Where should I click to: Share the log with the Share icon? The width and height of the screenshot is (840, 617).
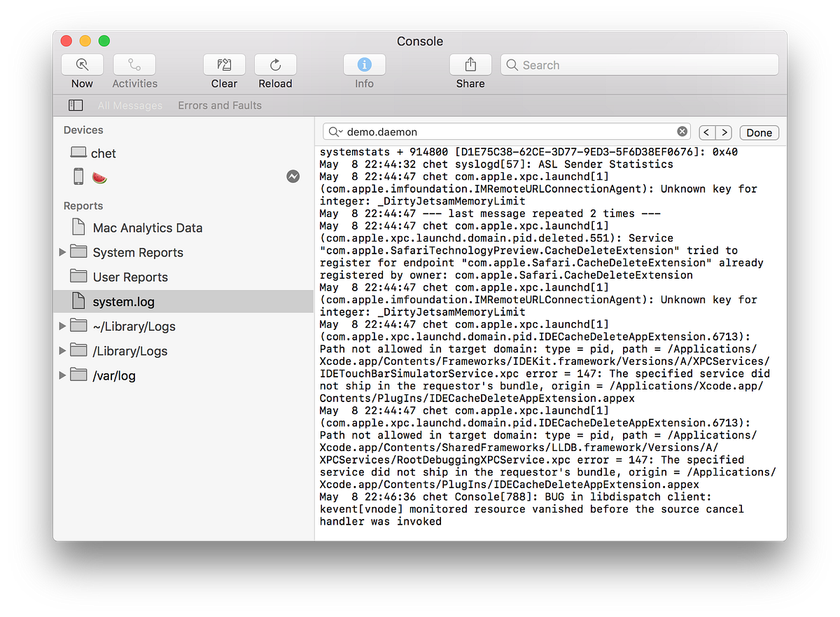(470, 64)
